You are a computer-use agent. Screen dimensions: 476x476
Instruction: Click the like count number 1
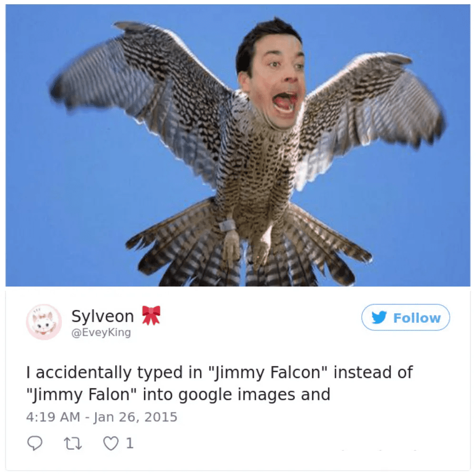pos(130,443)
